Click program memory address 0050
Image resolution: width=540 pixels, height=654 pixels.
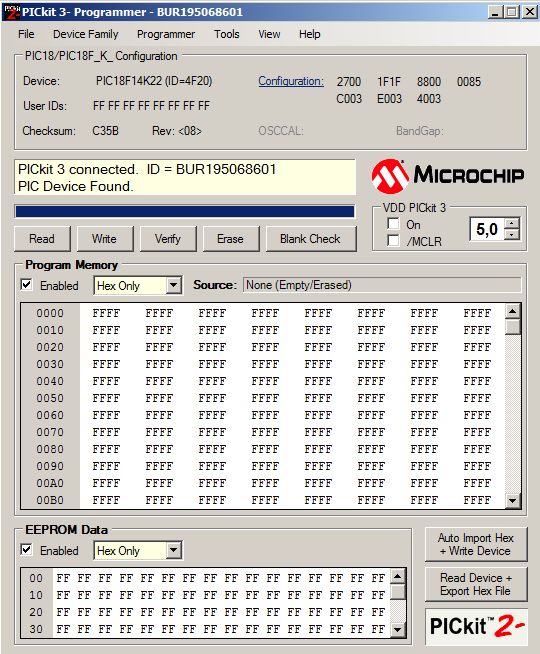click(x=50, y=398)
